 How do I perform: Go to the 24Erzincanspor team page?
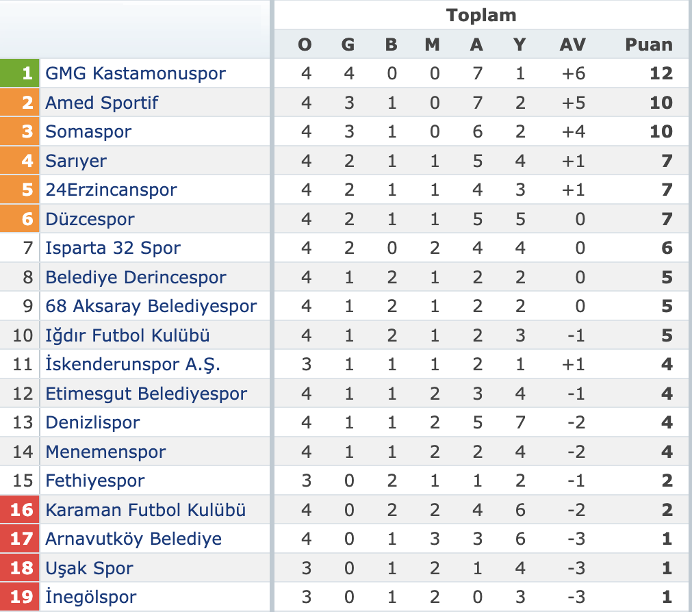click(111, 190)
